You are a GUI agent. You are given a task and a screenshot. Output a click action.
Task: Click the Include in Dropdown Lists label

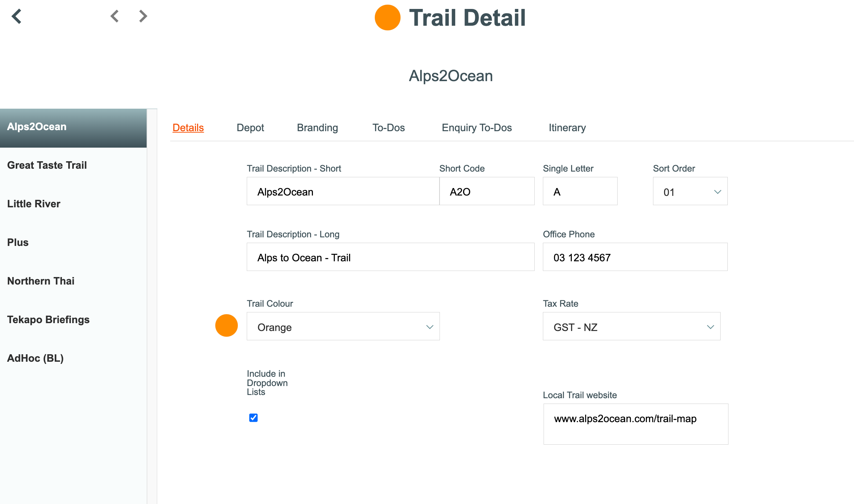click(267, 383)
